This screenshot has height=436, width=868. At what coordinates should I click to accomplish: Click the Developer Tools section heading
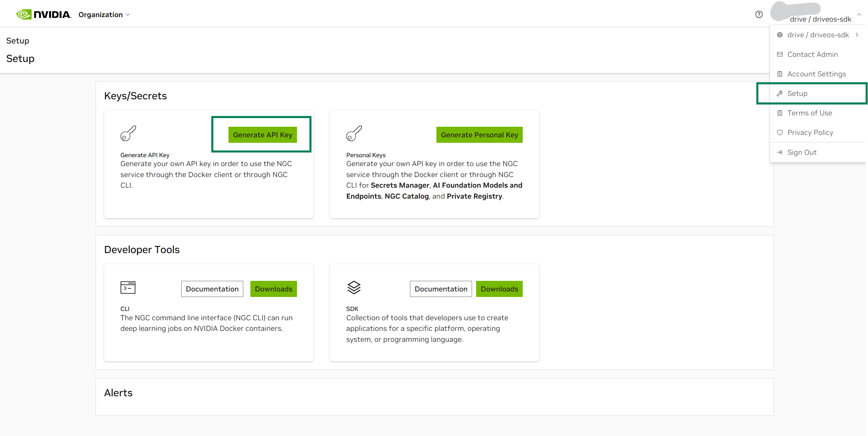[x=142, y=250]
